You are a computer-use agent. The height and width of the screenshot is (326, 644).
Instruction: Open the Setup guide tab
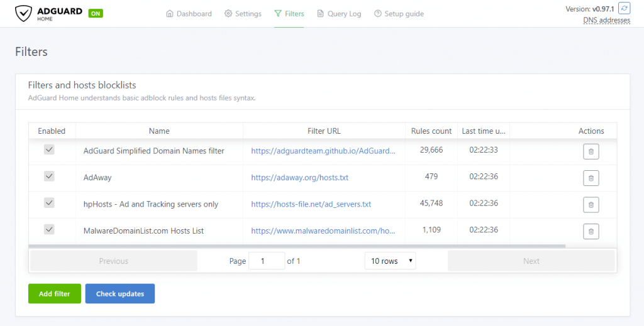click(x=399, y=14)
